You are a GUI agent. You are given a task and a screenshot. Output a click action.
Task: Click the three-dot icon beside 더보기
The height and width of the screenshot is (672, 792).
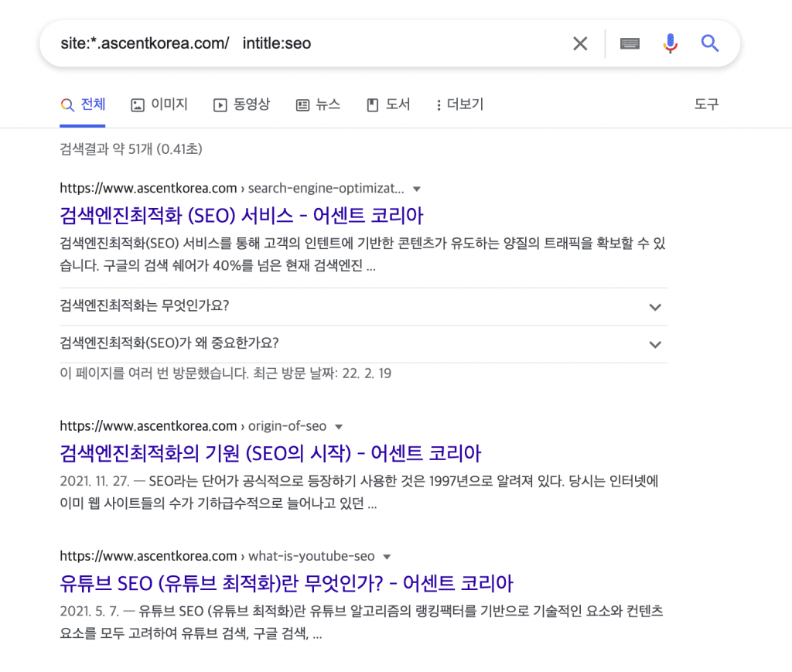pyautogui.click(x=439, y=105)
